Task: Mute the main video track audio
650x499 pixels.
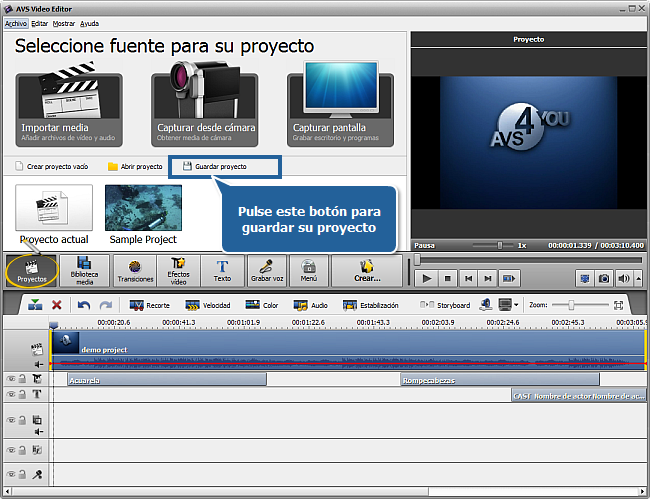Action: (x=39, y=364)
